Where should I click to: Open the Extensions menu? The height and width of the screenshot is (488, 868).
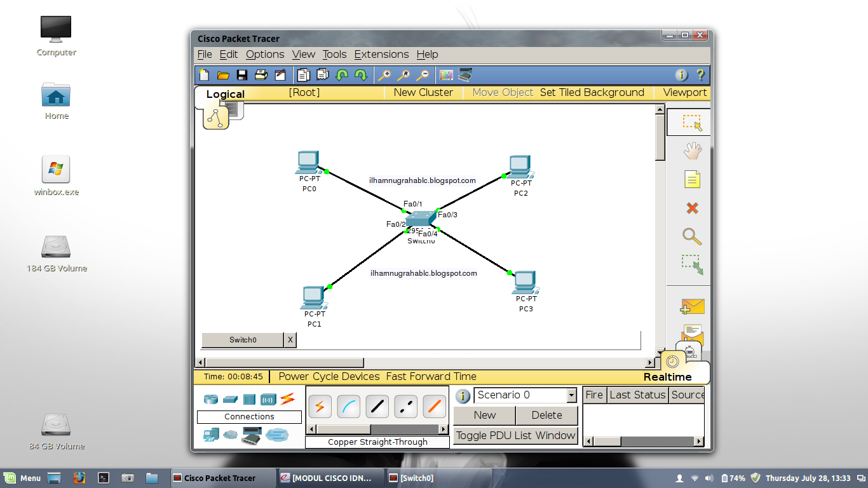coord(381,55)
